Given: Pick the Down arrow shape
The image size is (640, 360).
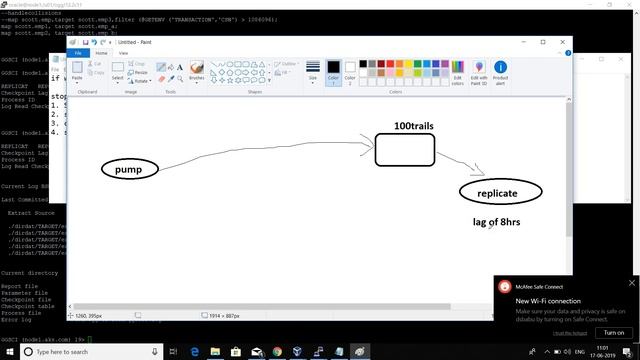Looking at the screenshot, I should (x=214, y=80).
